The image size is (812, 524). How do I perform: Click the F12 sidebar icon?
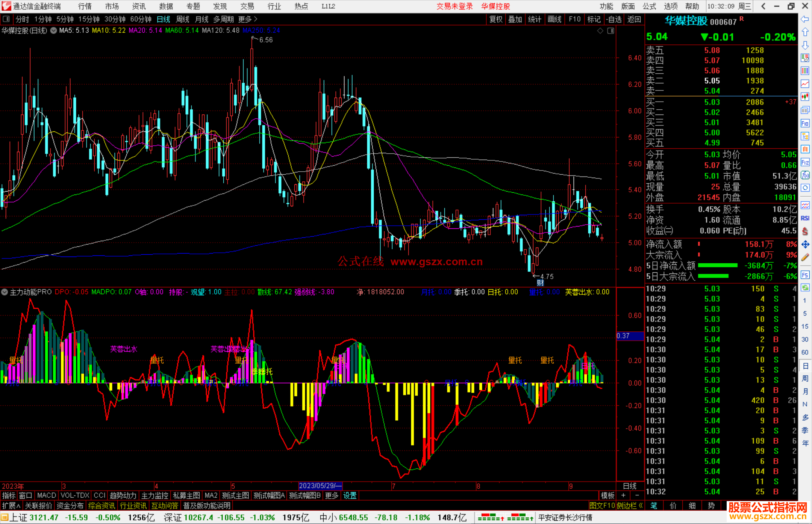pyautogui.click(x=805, y=162)
